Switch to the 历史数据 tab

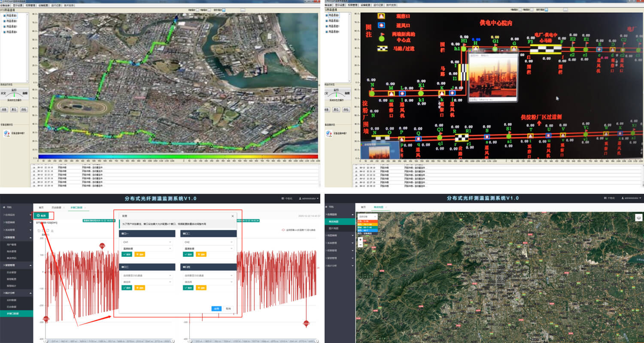click(x=56, y=207)
